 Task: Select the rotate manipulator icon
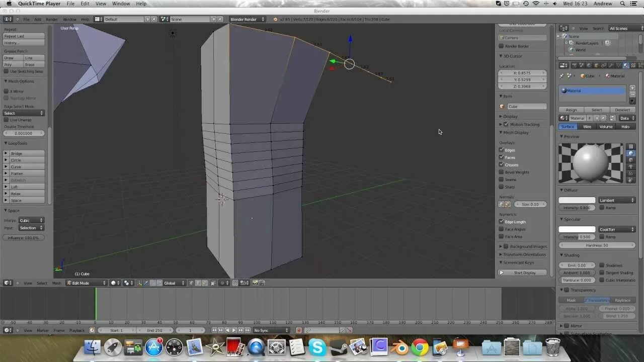(x=153, y=283)
